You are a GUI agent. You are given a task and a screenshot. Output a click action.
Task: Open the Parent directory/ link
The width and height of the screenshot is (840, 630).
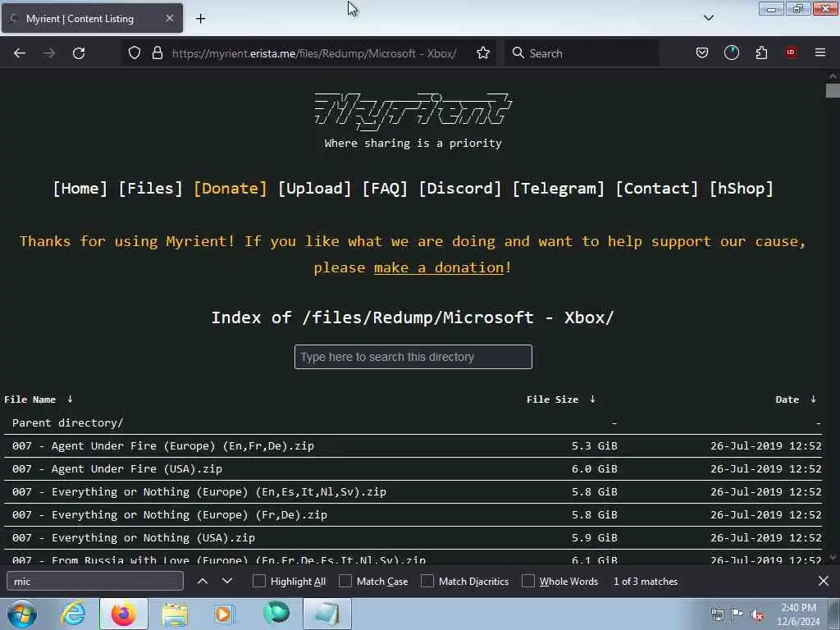click(x=67, y=422)
